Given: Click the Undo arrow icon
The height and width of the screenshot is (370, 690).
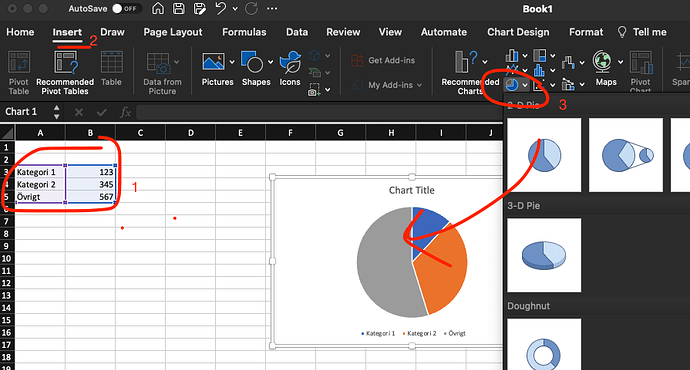Looking at the screenshot, I should click(x=220, y=9).
